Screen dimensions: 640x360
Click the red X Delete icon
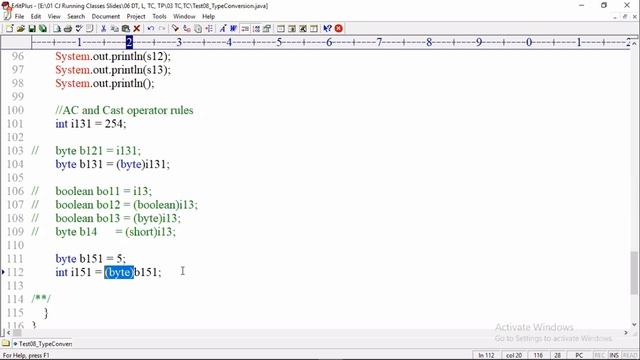pyautogui.click(x=137, y=29)
